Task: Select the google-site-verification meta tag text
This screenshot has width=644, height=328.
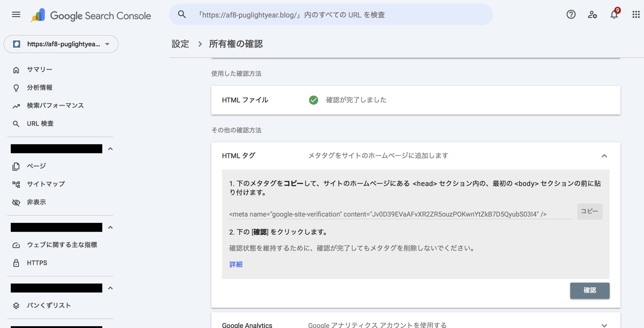Action: click(388, 214)
